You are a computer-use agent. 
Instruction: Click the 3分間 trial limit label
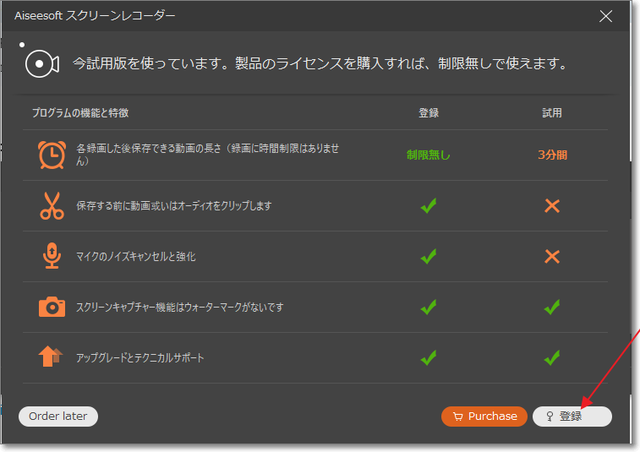552,155
